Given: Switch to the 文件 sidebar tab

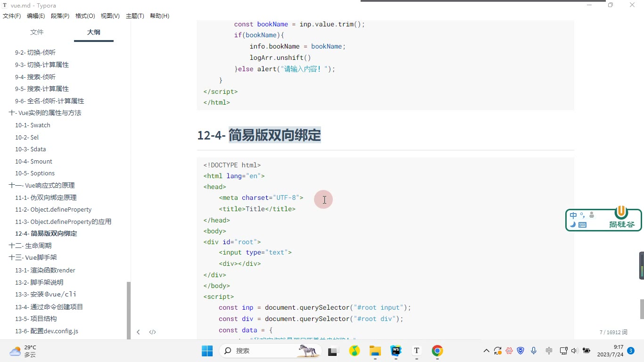Looking at the screenshot, I should 37,32.
